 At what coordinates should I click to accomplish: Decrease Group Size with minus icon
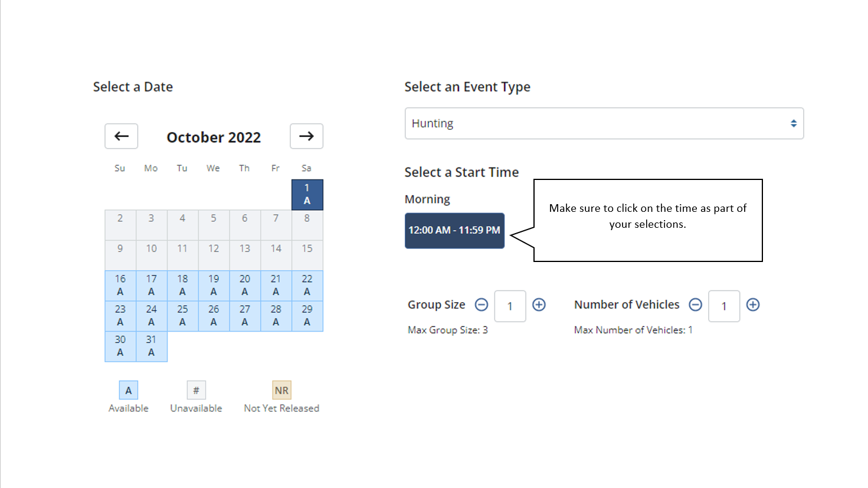482,304
